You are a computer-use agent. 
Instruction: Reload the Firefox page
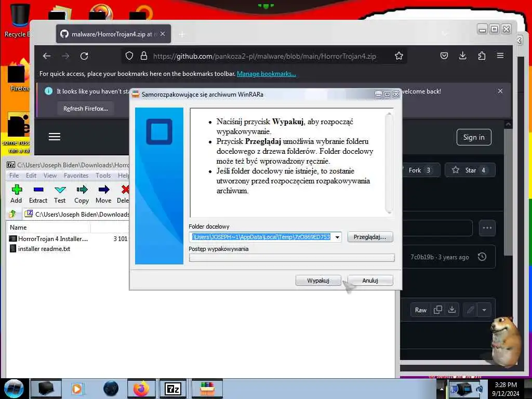click(84, 56)
